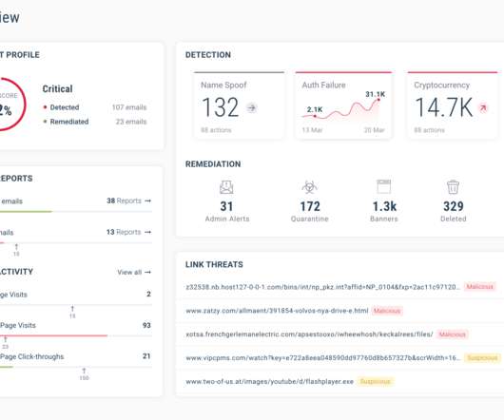This screenshot has height=420, width=504.
Task: Open the View all activity link
Action: pyautogui.click(x=134, y=273)
